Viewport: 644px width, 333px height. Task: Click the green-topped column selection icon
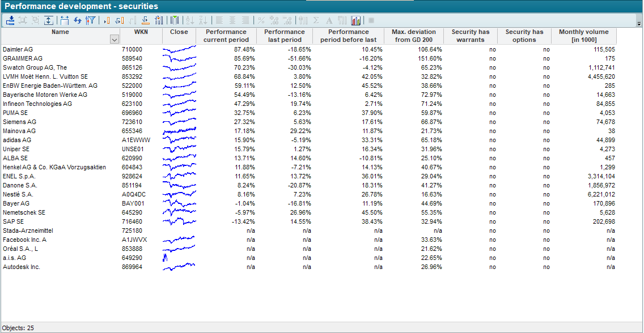coord(175,20)
